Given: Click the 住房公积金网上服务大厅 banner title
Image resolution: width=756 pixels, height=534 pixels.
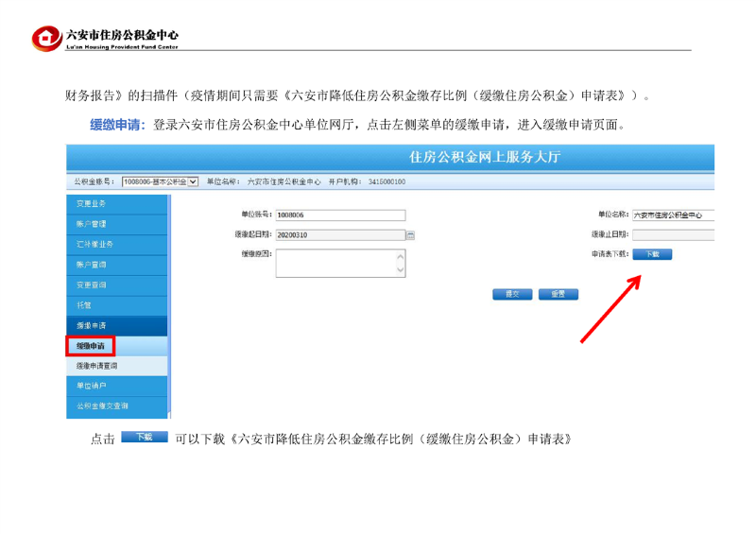Looking at the screenshot, I should pyautogui.click(x=485, y=157).
